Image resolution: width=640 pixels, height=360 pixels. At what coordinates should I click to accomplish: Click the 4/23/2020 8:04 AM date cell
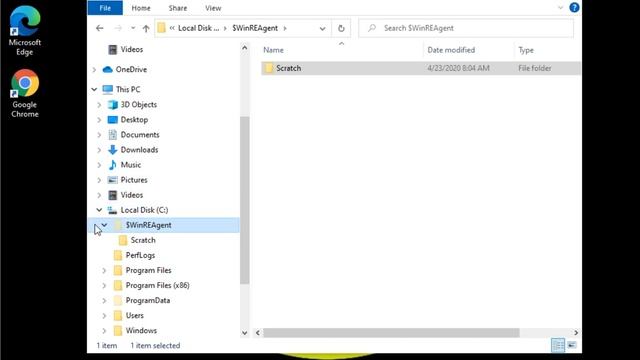(458, 68)
